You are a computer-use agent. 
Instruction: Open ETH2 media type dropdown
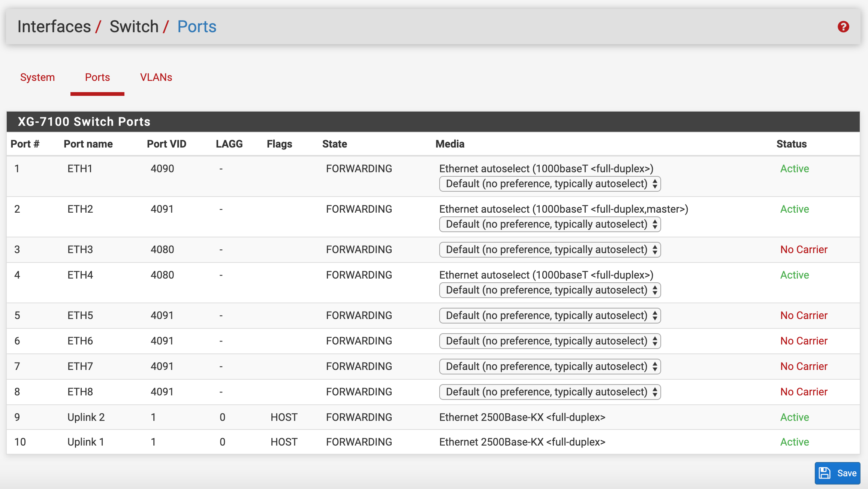point(550,224)
